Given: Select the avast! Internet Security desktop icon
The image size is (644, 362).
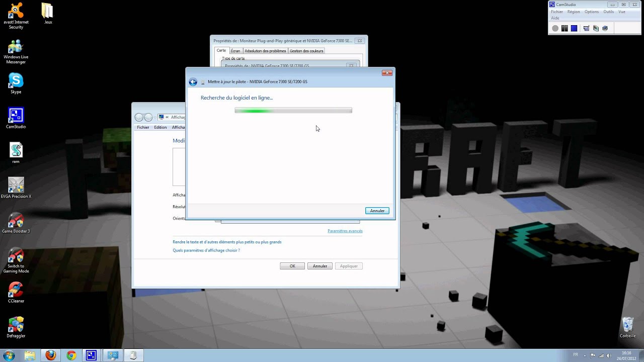Looking at the screenshot, I should click(16, 16).
